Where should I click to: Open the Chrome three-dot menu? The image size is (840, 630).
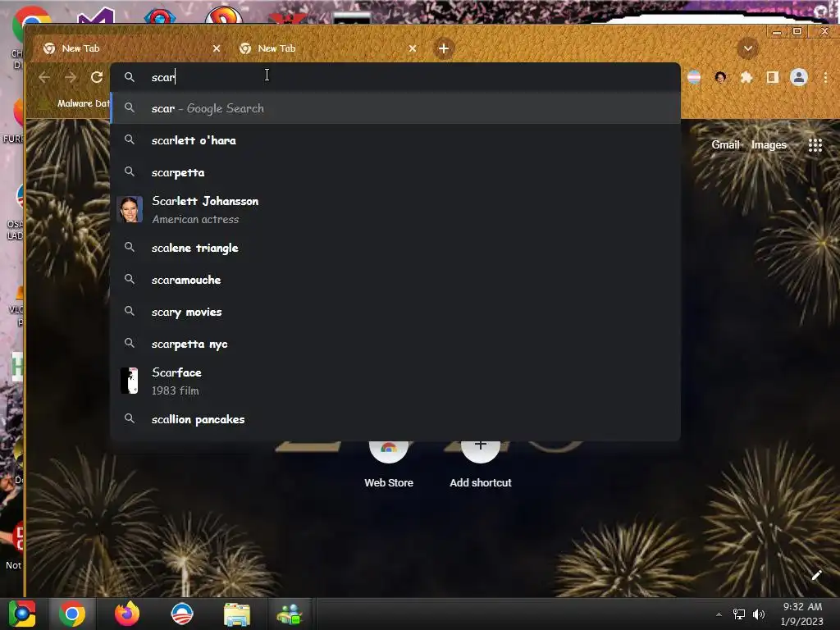825,78
